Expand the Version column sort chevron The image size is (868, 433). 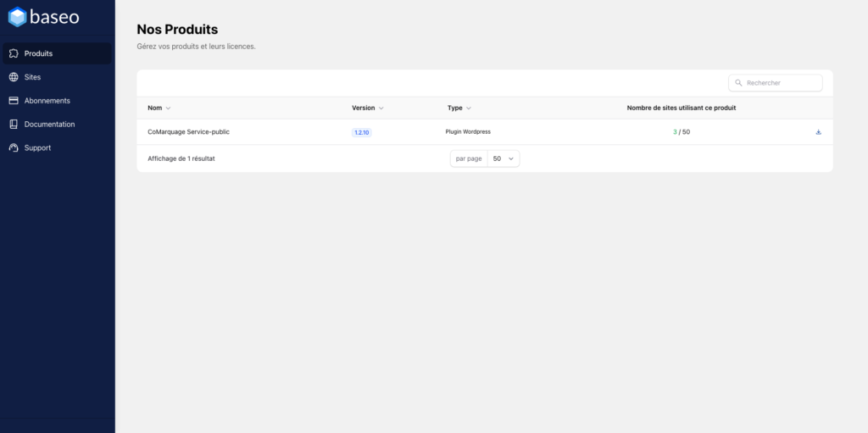tap(381, 108)
